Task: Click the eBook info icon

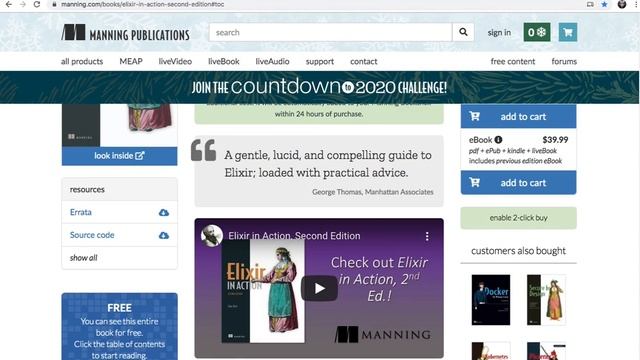Action: (x=498, y=140)
